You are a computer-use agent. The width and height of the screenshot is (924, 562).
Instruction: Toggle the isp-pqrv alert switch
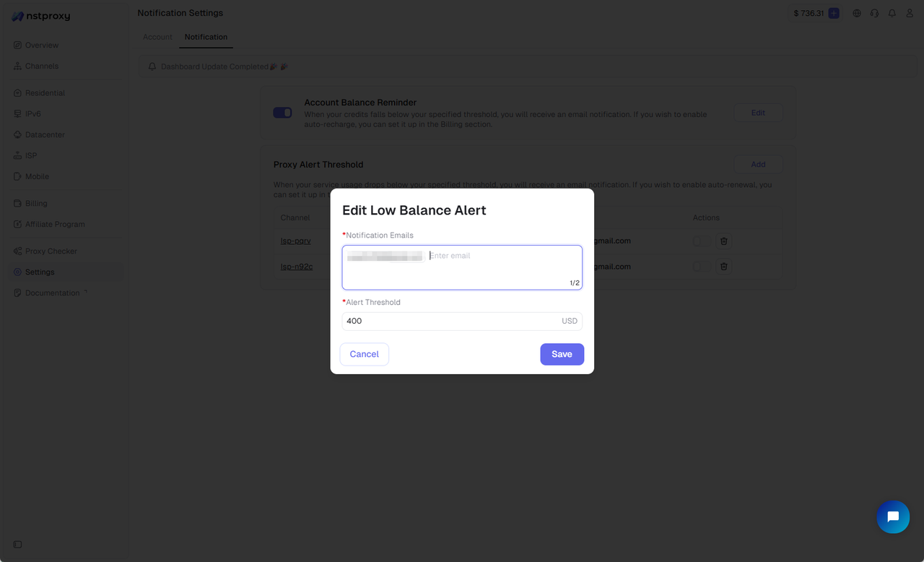702,241
